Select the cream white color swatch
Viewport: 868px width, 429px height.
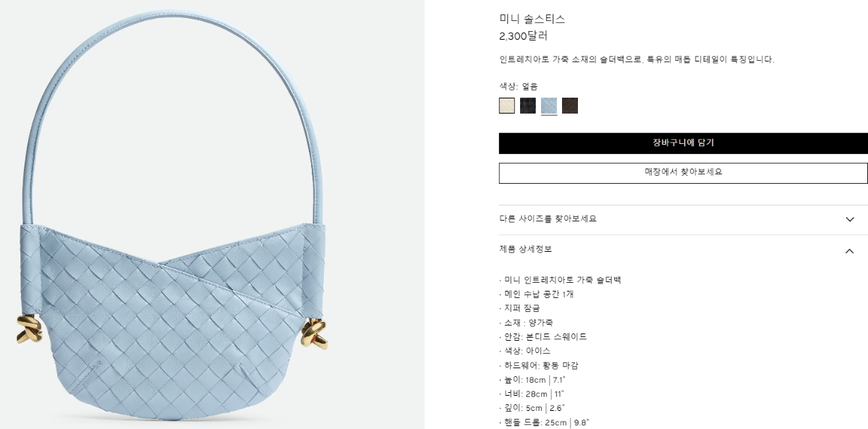click(506, 106)
